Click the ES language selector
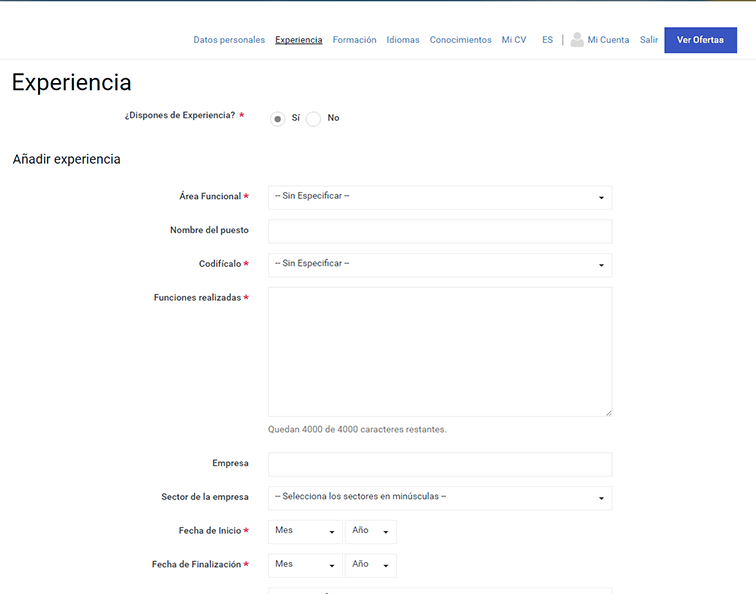Screen dimensions: 756x594 tap(547, 40)
